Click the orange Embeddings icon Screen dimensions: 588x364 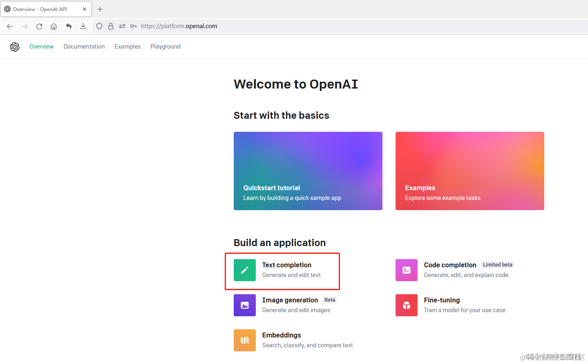pos(245,340)
